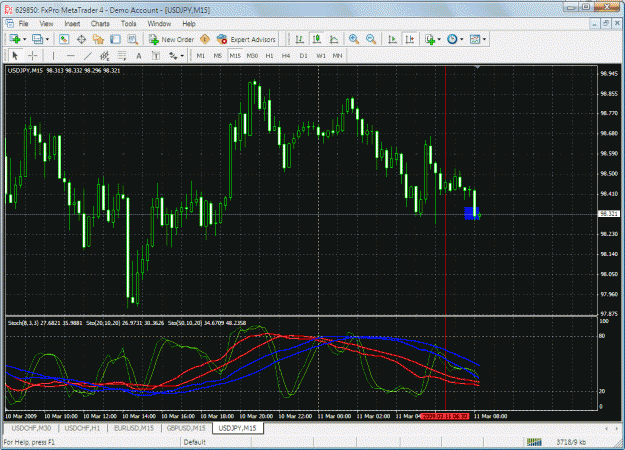
Task: Click the orange diamond icon beside New Order
Action: [x=205, y=39]
